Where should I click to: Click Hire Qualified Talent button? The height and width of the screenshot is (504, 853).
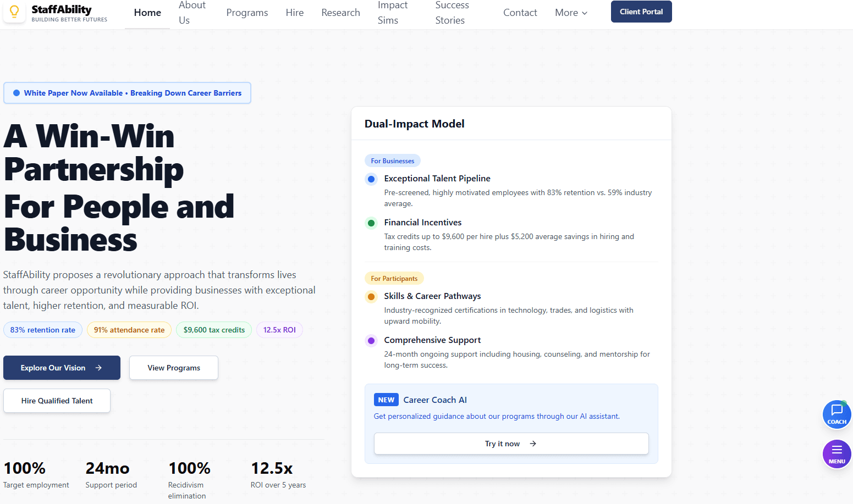tap(57, 401)
